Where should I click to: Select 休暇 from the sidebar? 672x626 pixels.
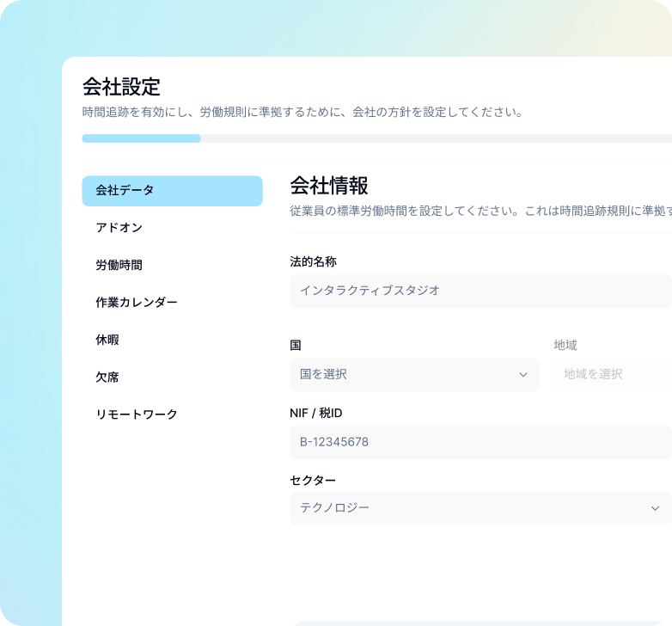(107, 340)
